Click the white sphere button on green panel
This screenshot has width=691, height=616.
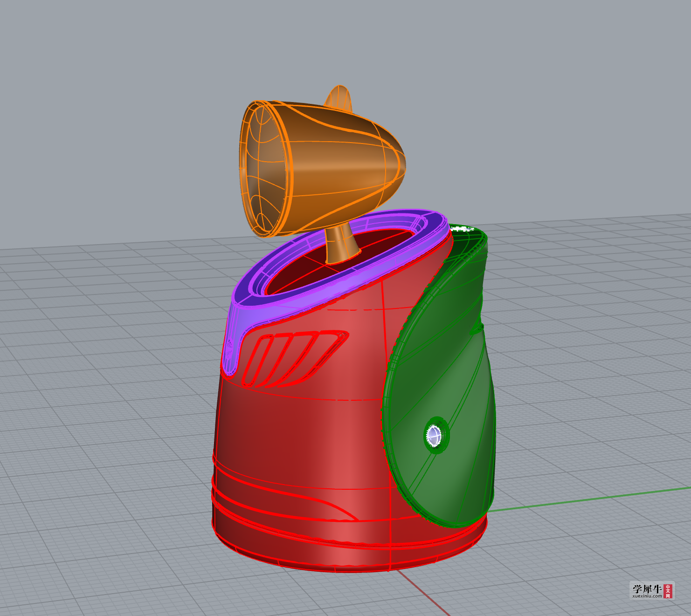[434, 436]
